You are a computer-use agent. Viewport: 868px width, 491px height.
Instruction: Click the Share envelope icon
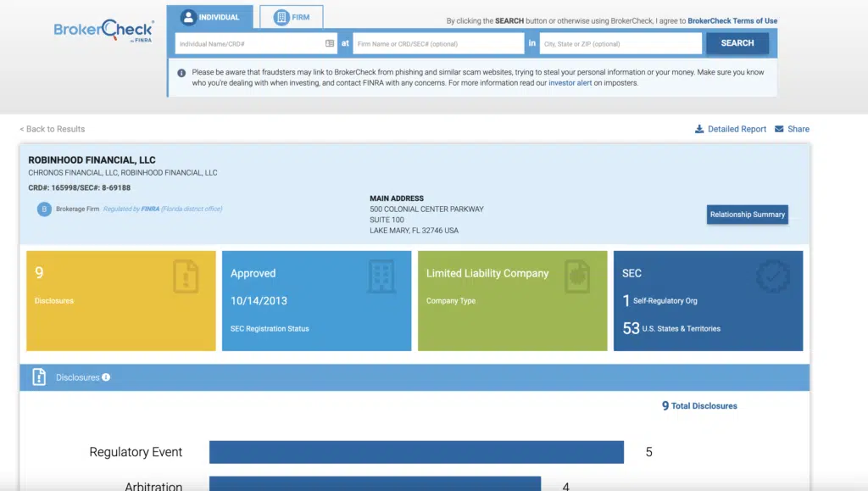(779, 129)
